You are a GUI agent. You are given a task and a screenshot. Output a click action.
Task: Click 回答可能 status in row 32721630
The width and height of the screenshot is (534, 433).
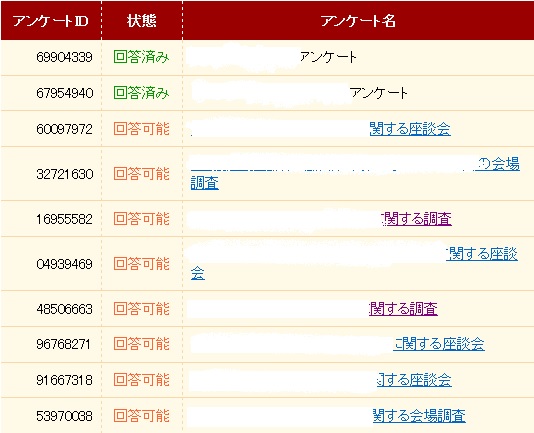[141, 174]
